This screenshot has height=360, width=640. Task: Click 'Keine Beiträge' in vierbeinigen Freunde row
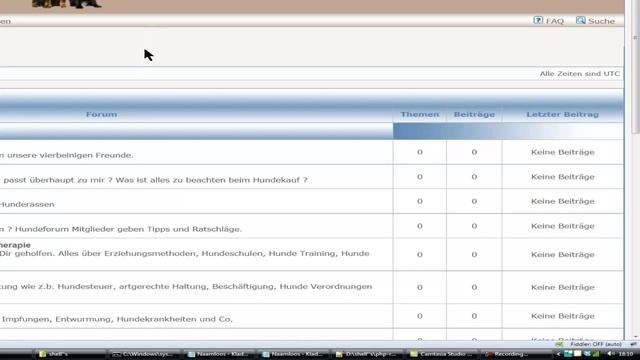pos(563,152)
